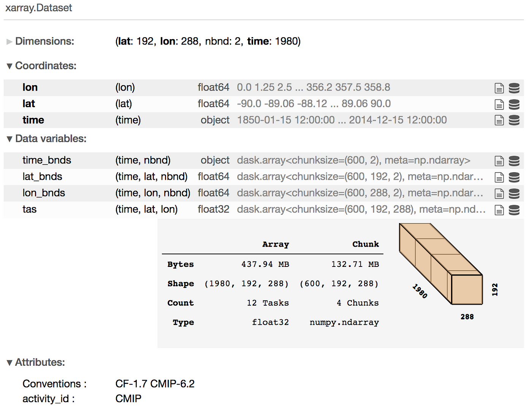The height and width of the screenshot is (406, 532).
Task: Show data repr icon for lat coordinate
Action: [x=514, y=105]
